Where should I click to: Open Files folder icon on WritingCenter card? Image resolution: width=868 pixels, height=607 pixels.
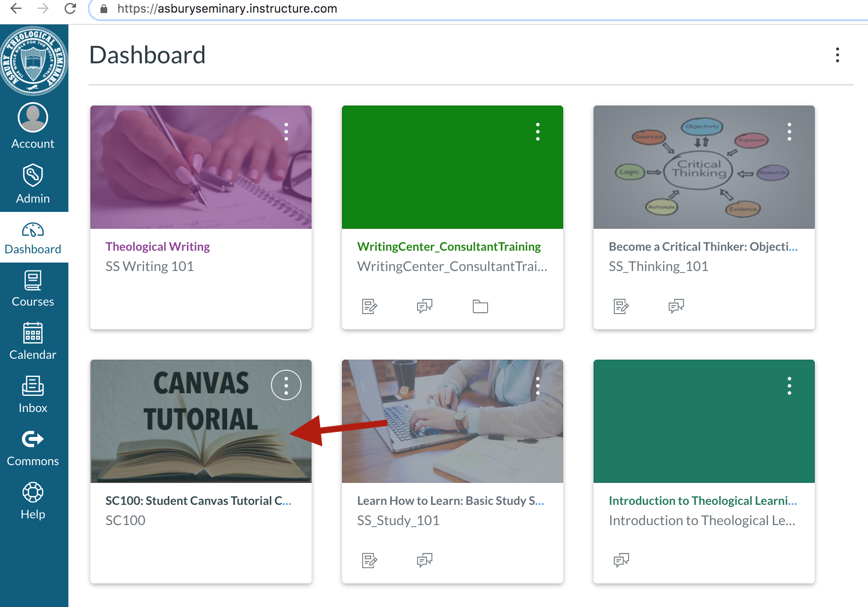480,306
